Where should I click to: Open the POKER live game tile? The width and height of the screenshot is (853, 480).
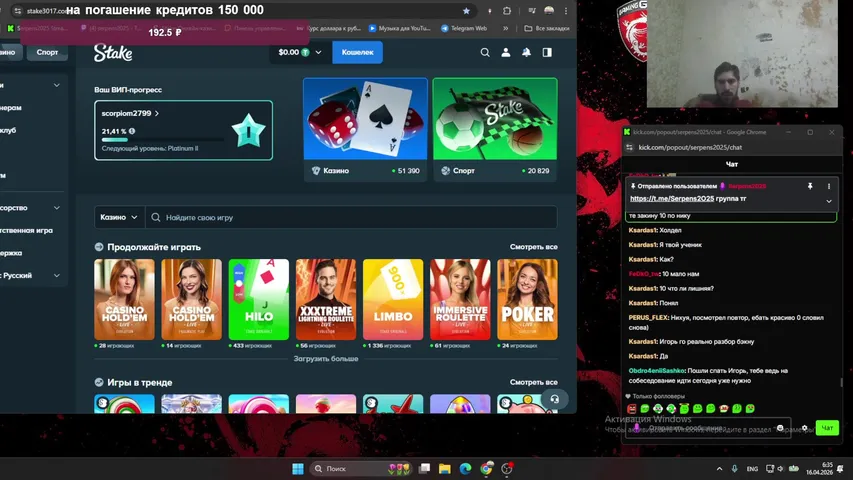click(527, 299)
